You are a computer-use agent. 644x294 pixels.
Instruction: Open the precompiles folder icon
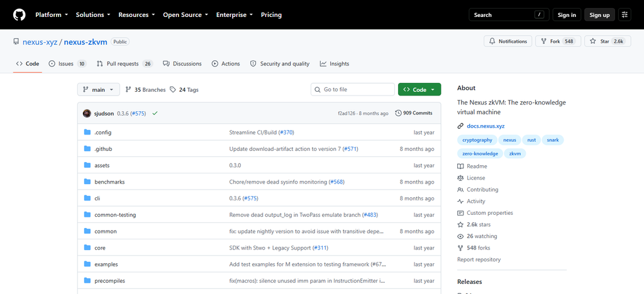click(x=87, y=280)
